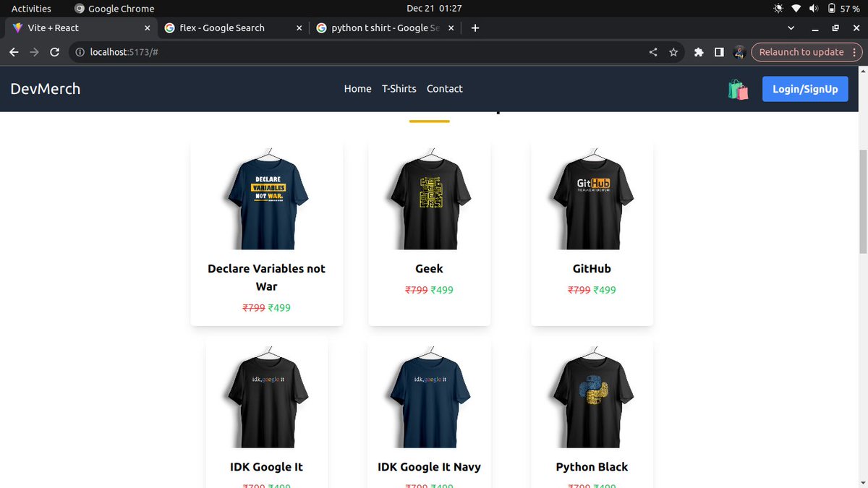Reload the page with the refresh icon
The width and height of the screenshot is (868, 488).
54,52
